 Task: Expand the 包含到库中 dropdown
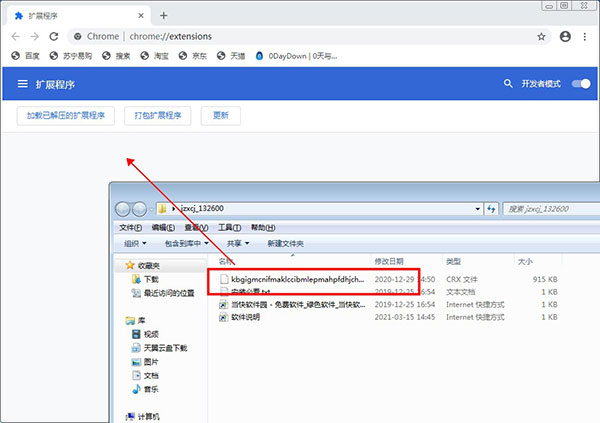(187, 243)
